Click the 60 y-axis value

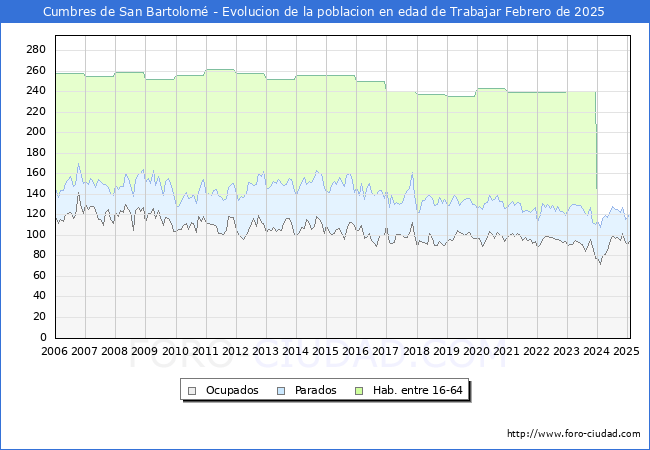(39, 276)
